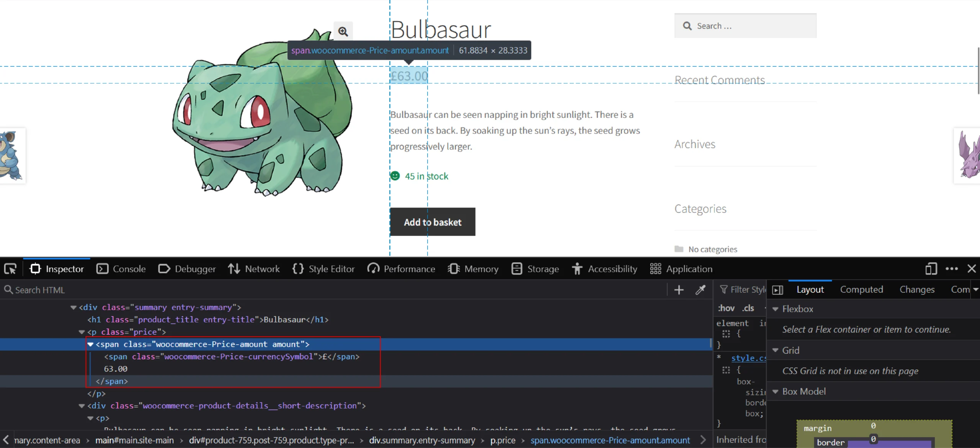Image resolution: width=980 pixels, height=448 pixels.
Task: Open devtools more options menu
Action: point(952,269)
